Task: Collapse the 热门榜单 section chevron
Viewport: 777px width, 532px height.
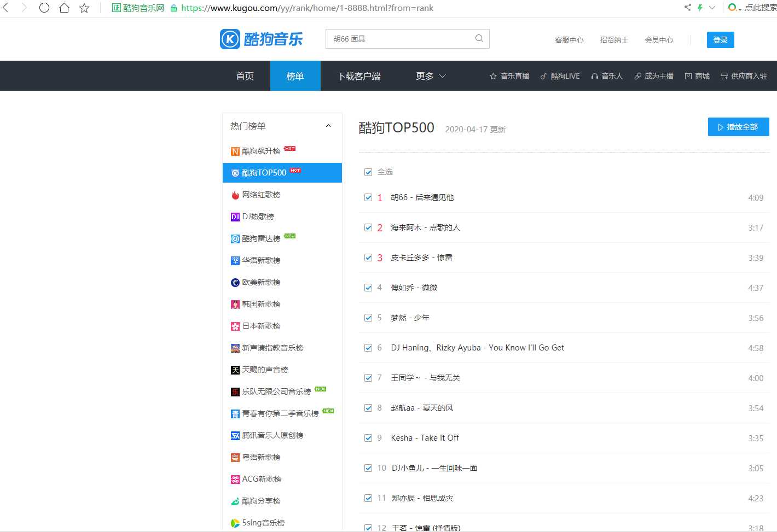Action: pos(328,126)
